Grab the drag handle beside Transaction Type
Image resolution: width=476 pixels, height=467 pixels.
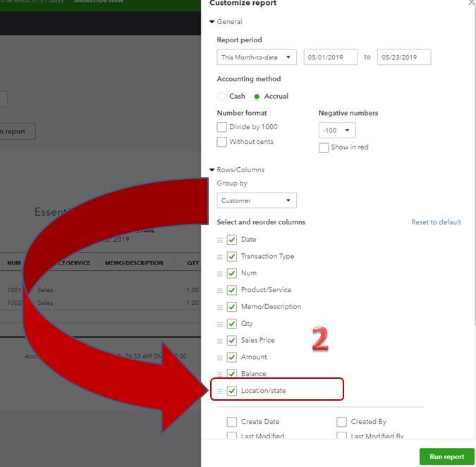[x=220, y=257]
